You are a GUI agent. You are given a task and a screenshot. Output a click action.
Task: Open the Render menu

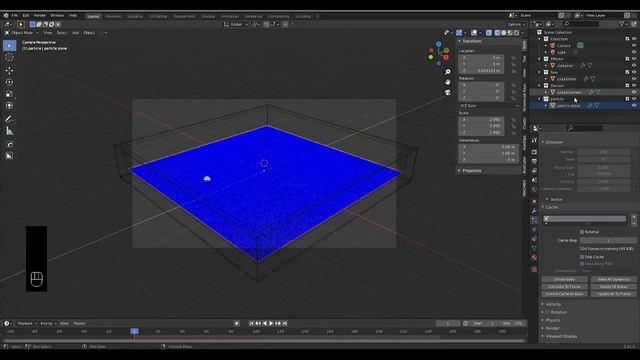[x=40, y=16]
